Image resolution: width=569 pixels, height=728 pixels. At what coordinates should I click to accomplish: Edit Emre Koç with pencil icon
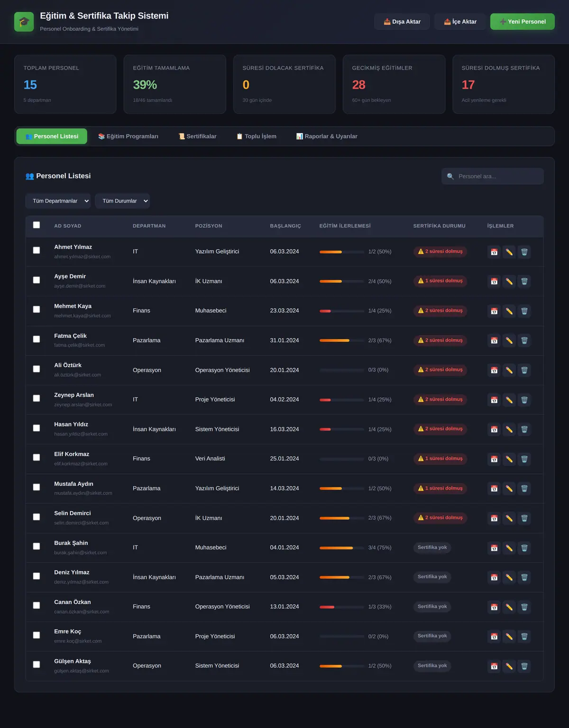[509, 637]
